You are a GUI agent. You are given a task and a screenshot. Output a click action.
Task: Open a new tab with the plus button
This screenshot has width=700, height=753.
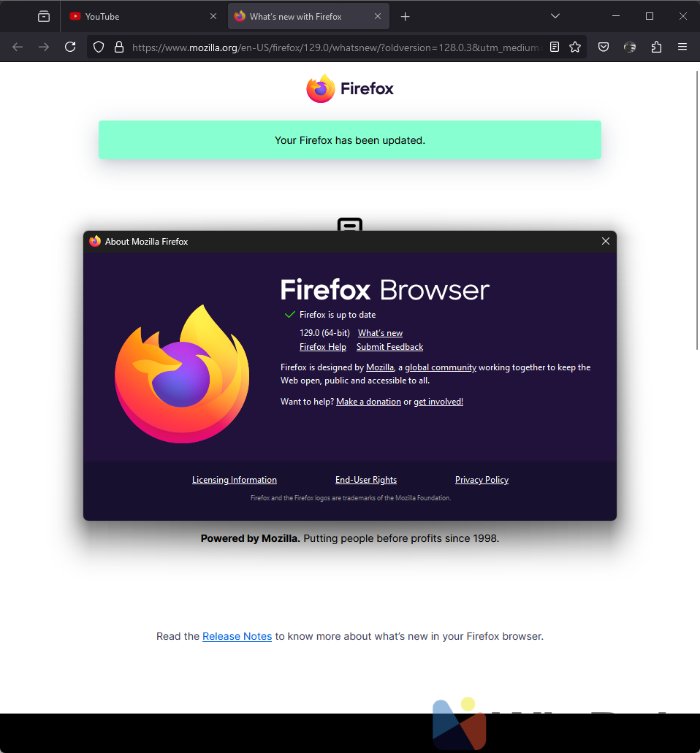[406, 16]
